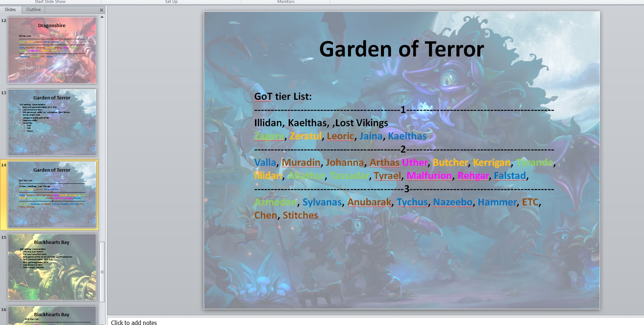The image size is (644, 325).
Task: Click the tier 1 divider number
Action: point(403,110)
